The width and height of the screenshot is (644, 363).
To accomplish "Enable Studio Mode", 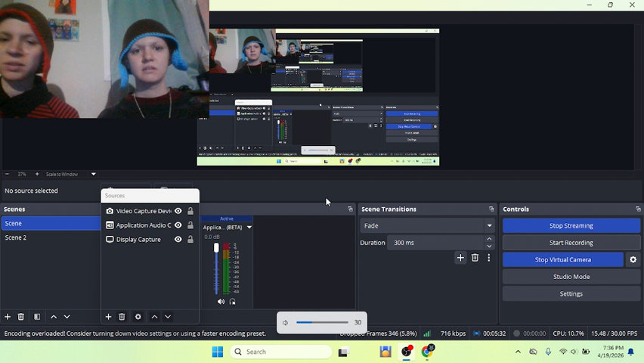I will pos(571,277).
